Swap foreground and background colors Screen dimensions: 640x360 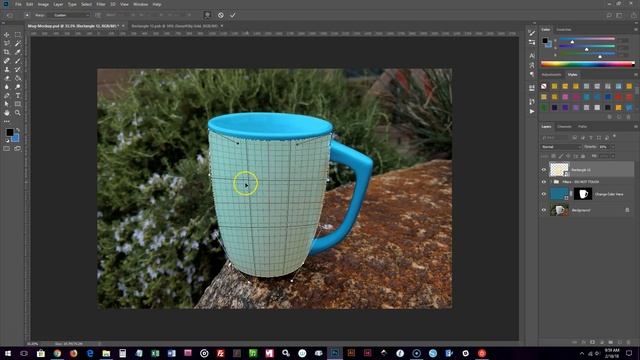coord(18,130)
